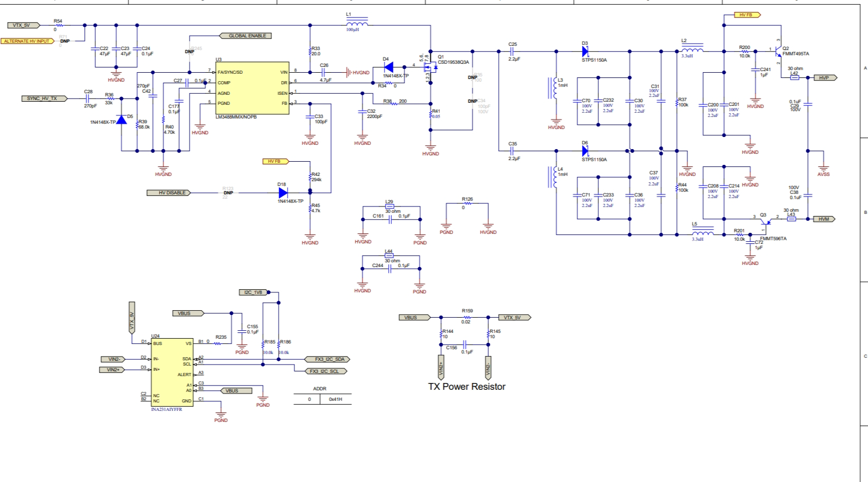The image size is (868, 482).
Task: Click the GLOBAL ENABLE net port
Action: pyautogui.click(x=245, y=36)
